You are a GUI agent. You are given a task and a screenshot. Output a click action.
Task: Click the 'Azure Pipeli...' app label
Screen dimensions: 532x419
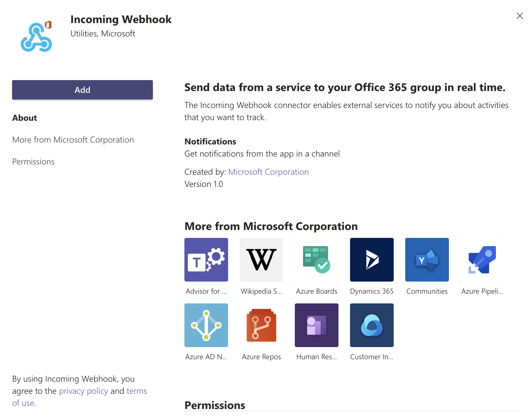(482, 291)
